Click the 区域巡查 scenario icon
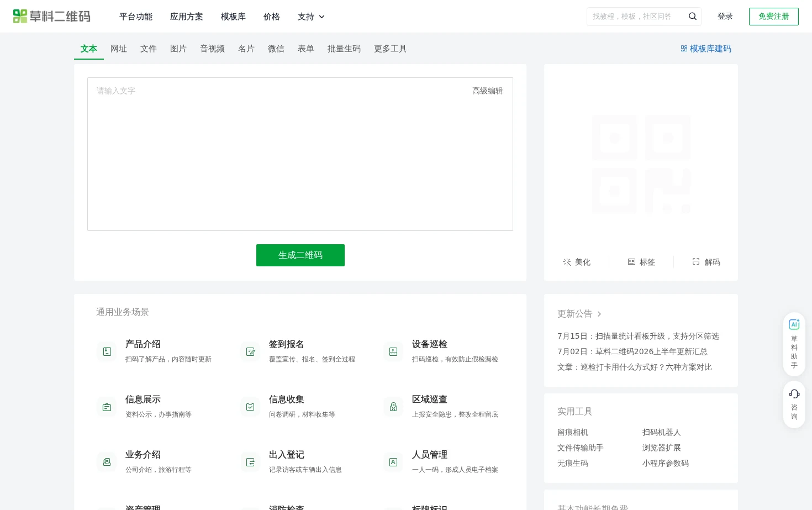The width and height of the screenshot is (812, 510). [393, 407]
